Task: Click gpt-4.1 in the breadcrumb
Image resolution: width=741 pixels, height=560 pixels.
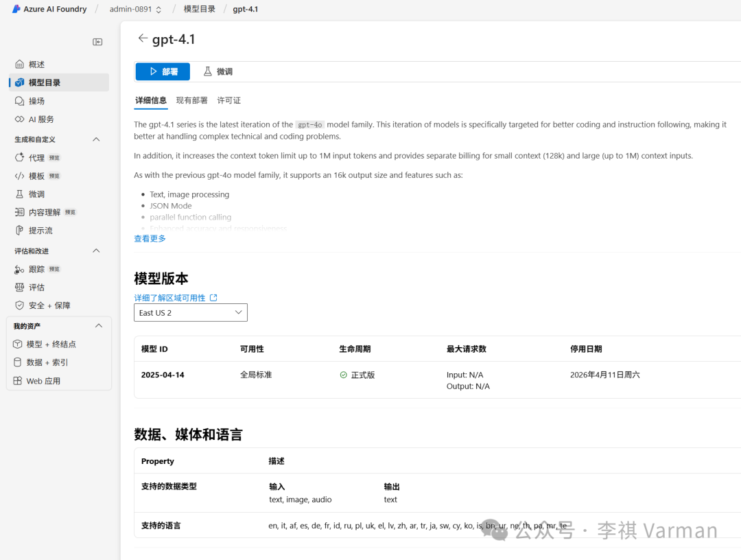Action: [245, 9]
